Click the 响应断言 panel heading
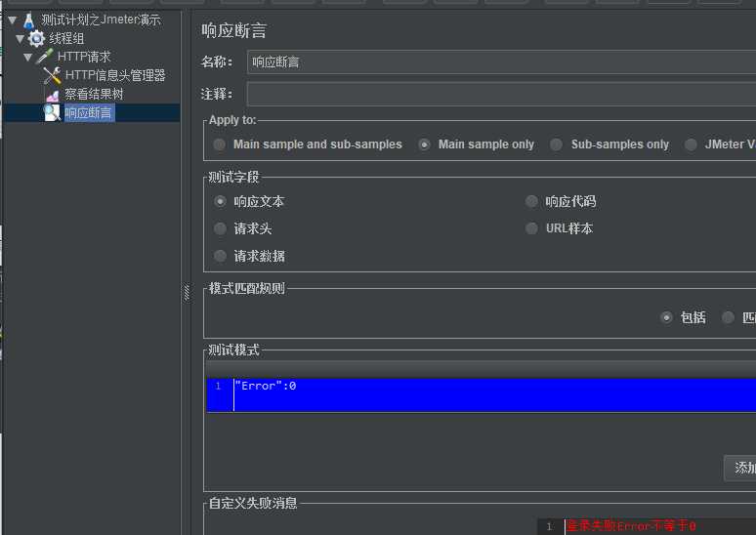This screenshot has height=535, width=756. 233,31
